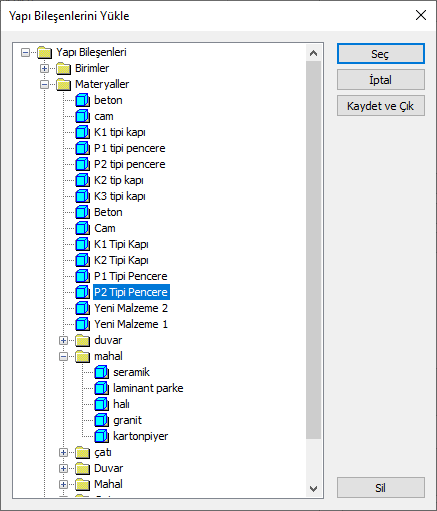437x511 pixels.
Task: Click the Sil button
Action: (381, 488)
